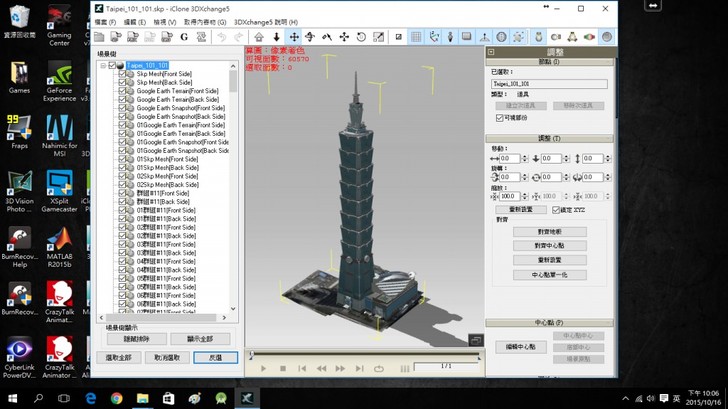Screen dimensions: 728x409
Task: Click the 對齊地面 button
Action: pyautogui.click(x=549, y=232)
